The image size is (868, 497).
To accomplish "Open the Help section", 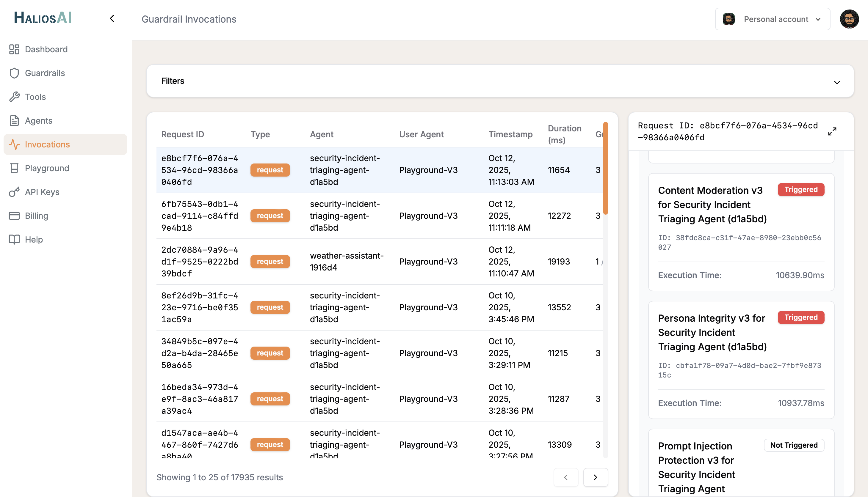I will (x=34, y=239).
